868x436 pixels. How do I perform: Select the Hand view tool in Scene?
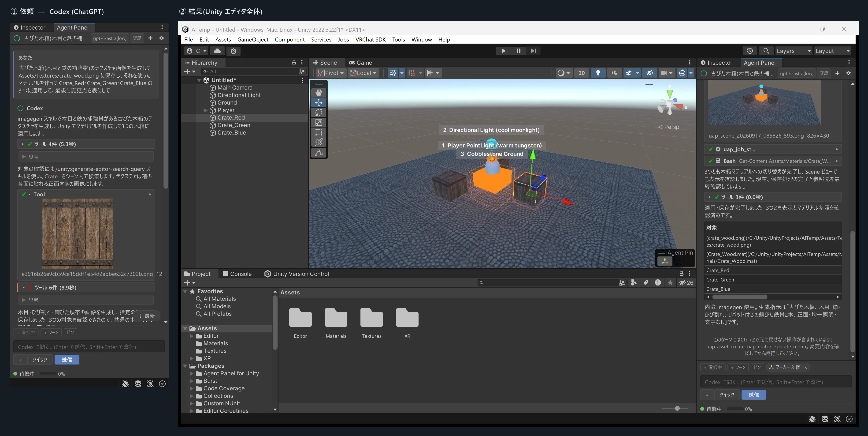coord(319,93)
